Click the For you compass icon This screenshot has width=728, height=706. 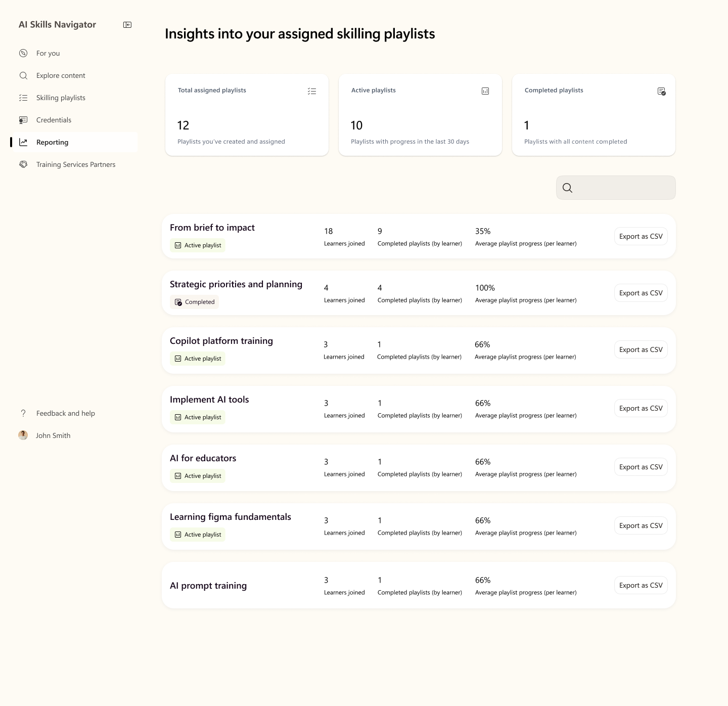click(x=23, y=53)
